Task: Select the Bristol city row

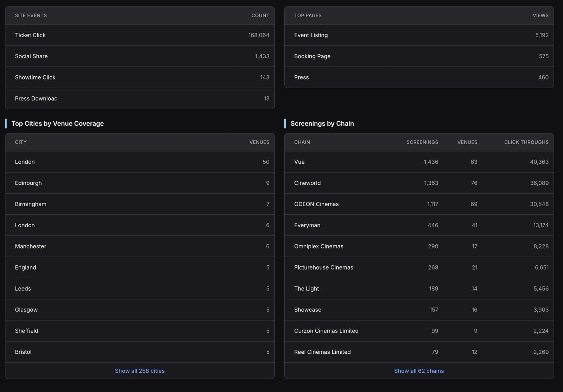Action: pos(140,352)
